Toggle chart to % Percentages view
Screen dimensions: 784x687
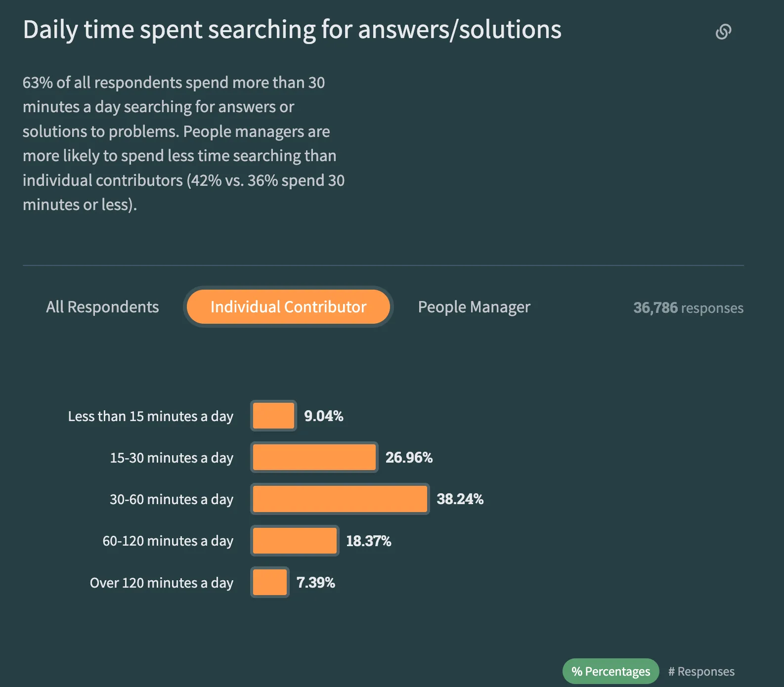click(610, 671)
